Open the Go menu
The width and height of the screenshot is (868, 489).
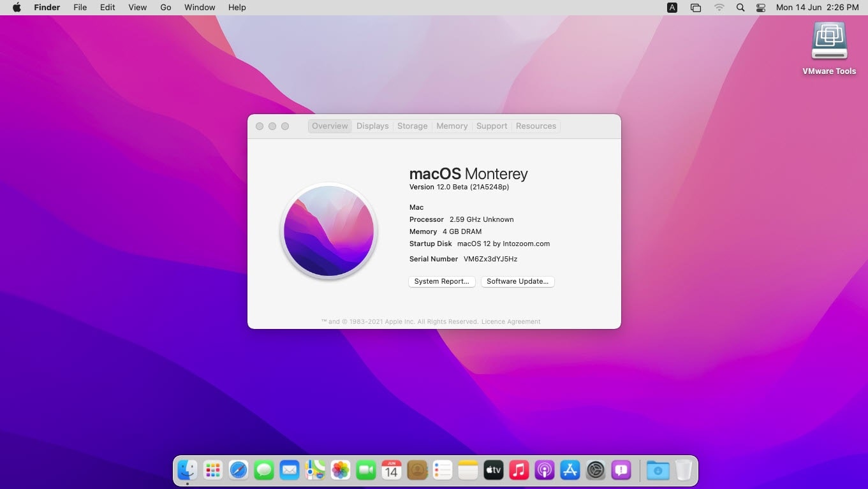pyautogui.click(x=166, y=8)
